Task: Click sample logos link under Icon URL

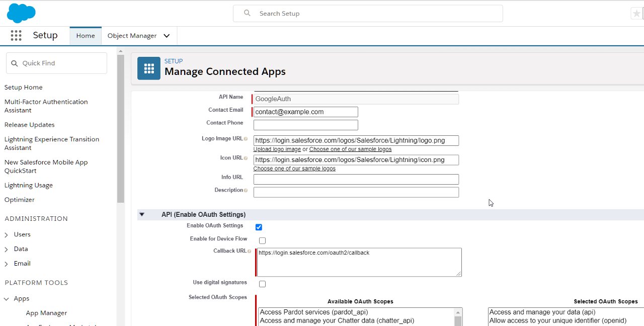Action: 294,169
